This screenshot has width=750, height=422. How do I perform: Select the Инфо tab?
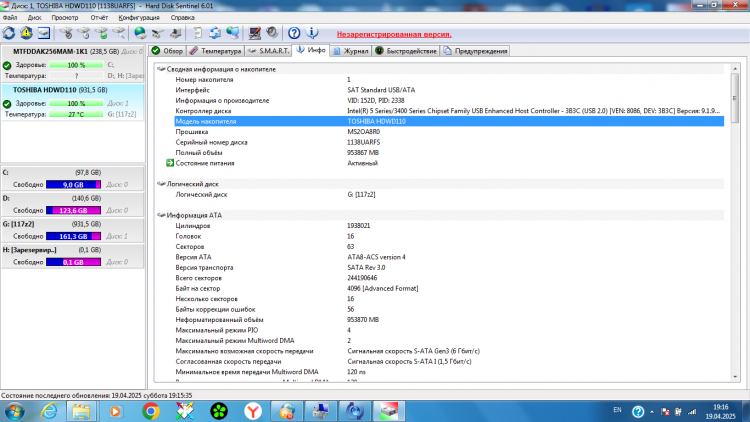(311, 50)
